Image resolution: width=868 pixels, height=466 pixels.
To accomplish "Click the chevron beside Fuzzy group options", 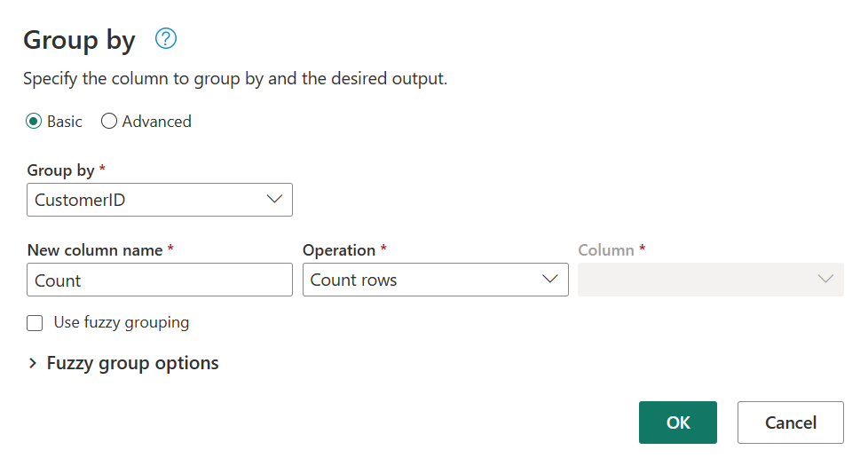I will (x=33, y=363).
